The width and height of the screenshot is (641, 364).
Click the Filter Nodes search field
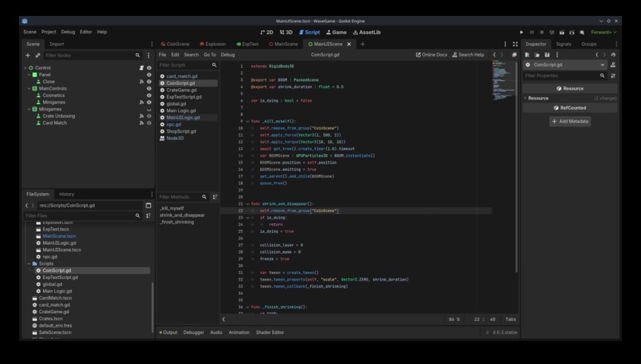tap(92, 55)
